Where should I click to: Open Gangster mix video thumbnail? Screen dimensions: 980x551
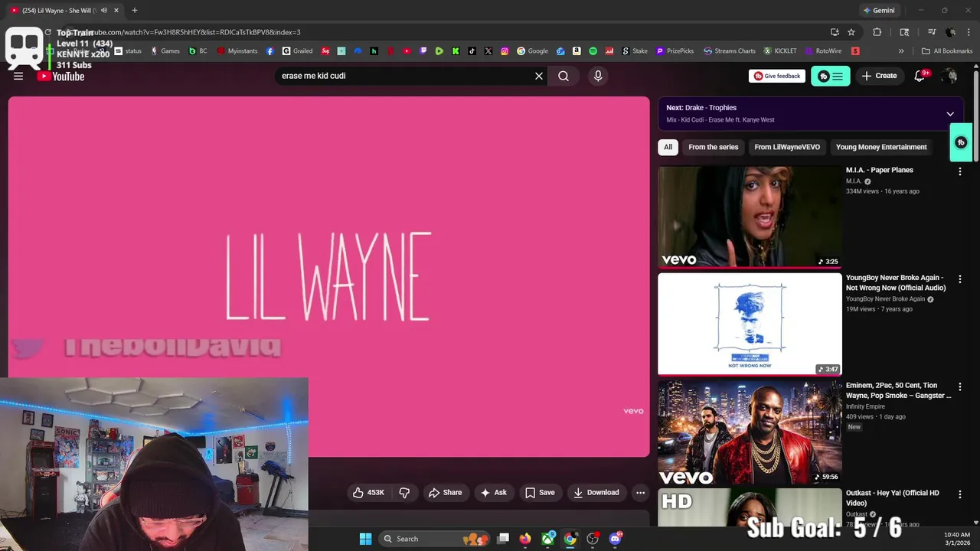click(x=750, y=432)
